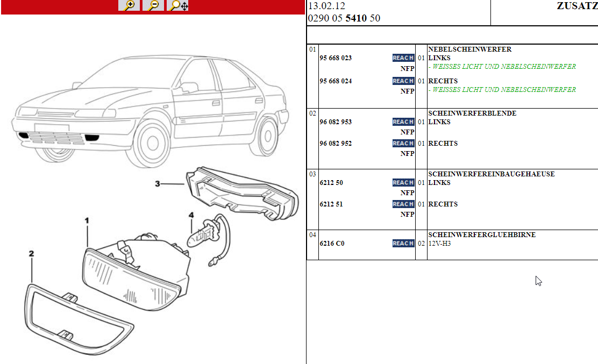This screenshot has height=364, width=598.
Task: Click the SCHEINWERFEREINBAUGEHAEUSE heading
Action: (491, 174)
